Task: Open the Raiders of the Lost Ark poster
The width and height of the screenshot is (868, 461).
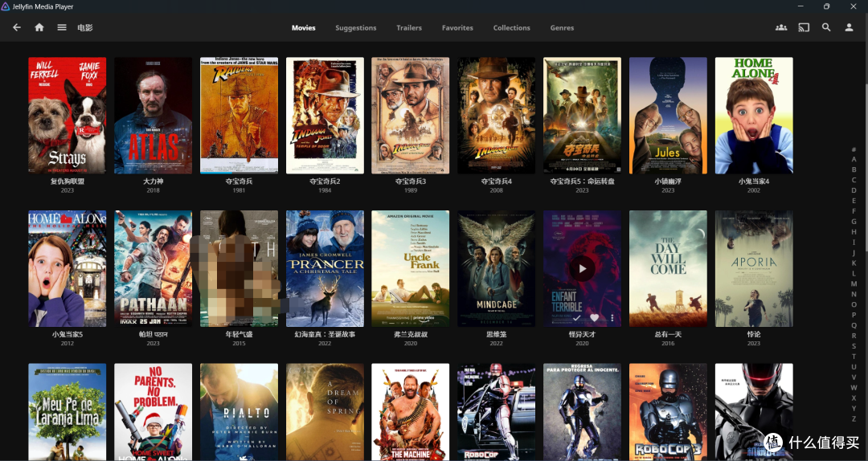Action: 239,116
